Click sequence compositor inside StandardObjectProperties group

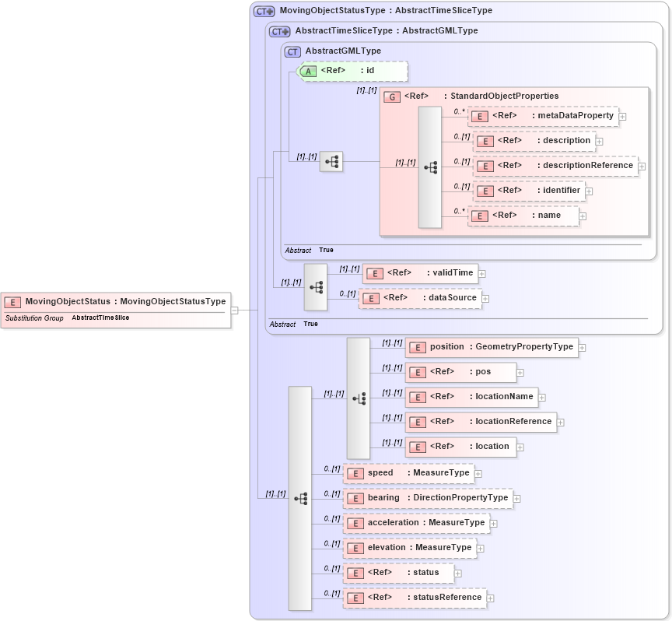coord(430,167)
